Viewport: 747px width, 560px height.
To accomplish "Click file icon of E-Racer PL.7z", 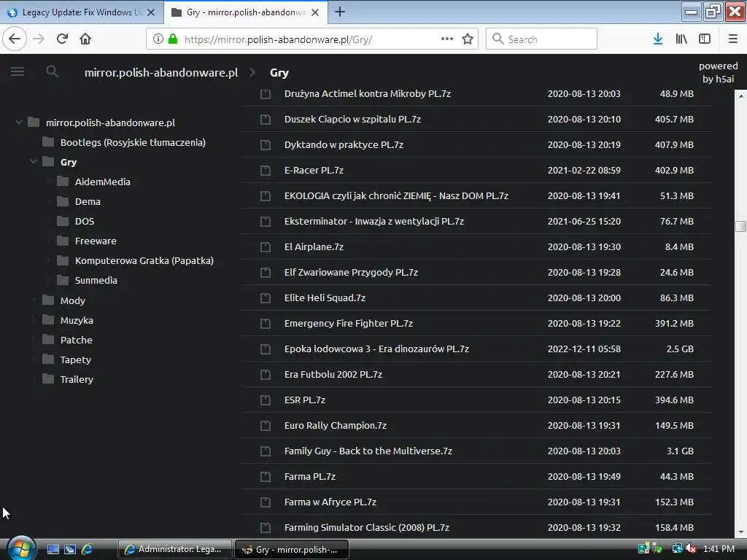I will [x=266, y=170].
